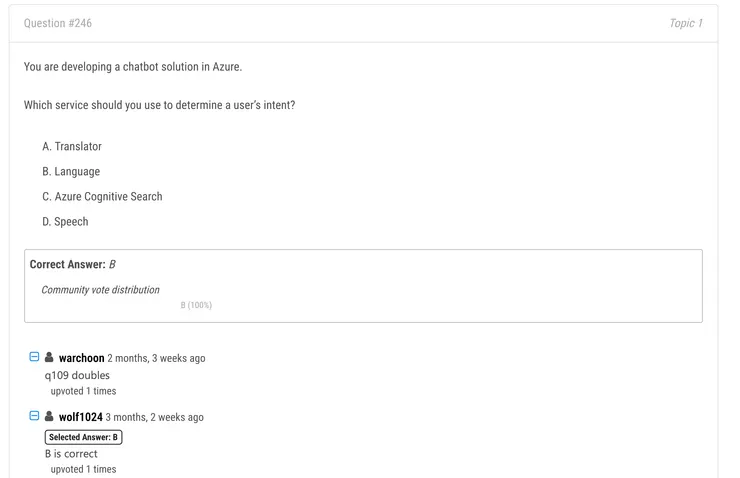Screen dimensions: 740x478
Task: Click the B (100%) vote distribution bar
Action: (196, 305)
